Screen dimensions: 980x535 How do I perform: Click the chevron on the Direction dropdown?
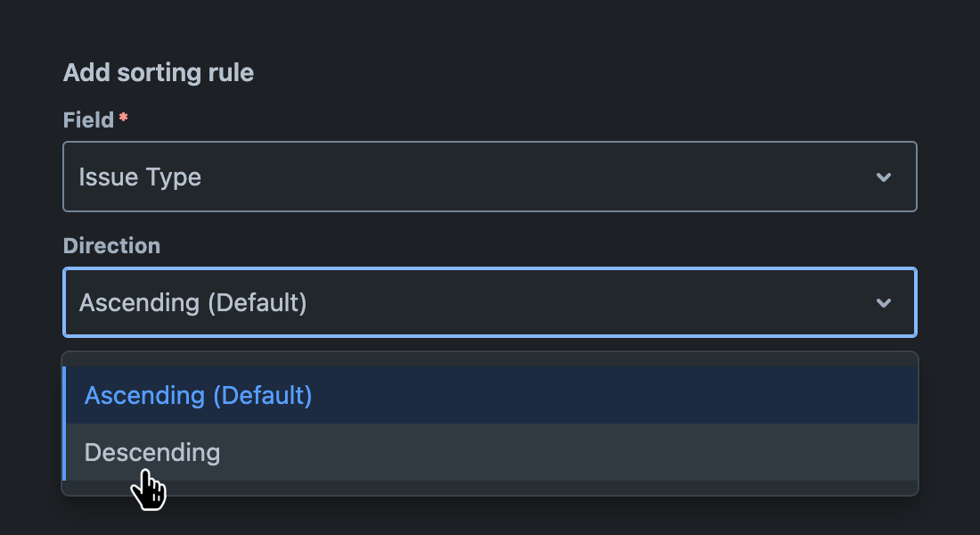tap(884, 302)
